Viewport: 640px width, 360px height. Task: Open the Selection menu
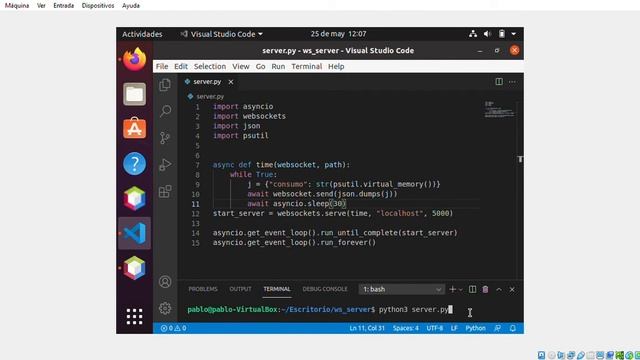coord(210,66)
